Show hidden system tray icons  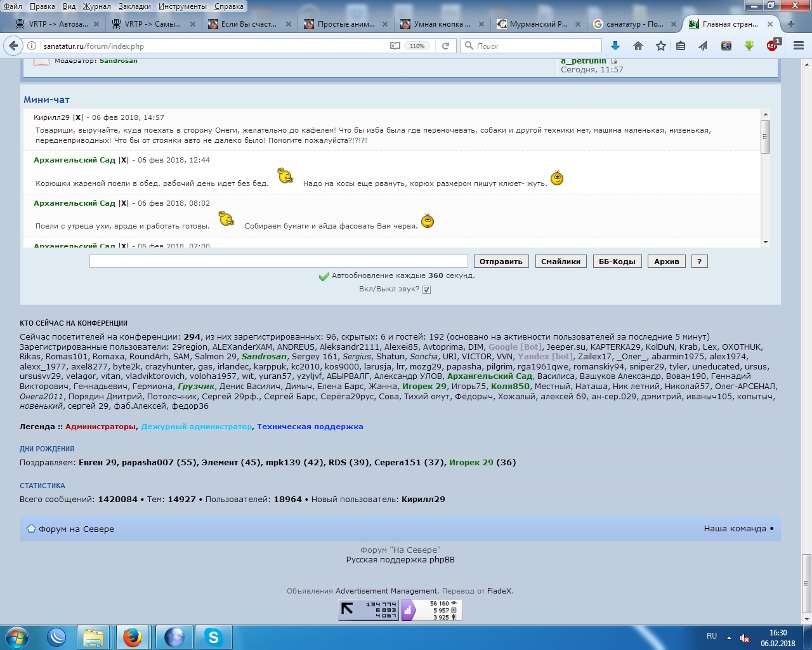coord(729,637)
